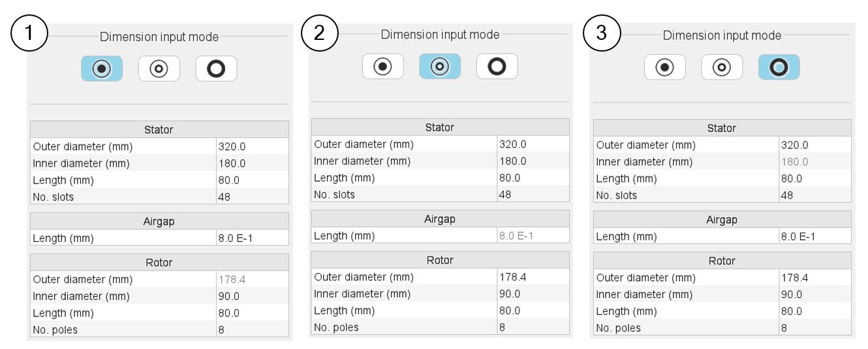Click the highlighted double-ring mode icon in panel 2
This screenshot has height=349, width=868.
[x=440, y=66]
